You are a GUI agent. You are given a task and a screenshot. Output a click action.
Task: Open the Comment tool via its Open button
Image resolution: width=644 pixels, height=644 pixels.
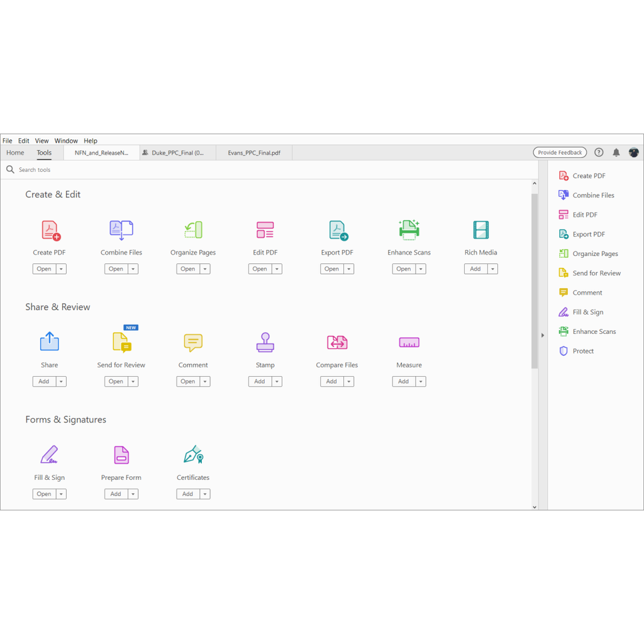click(x=189, y=381)
